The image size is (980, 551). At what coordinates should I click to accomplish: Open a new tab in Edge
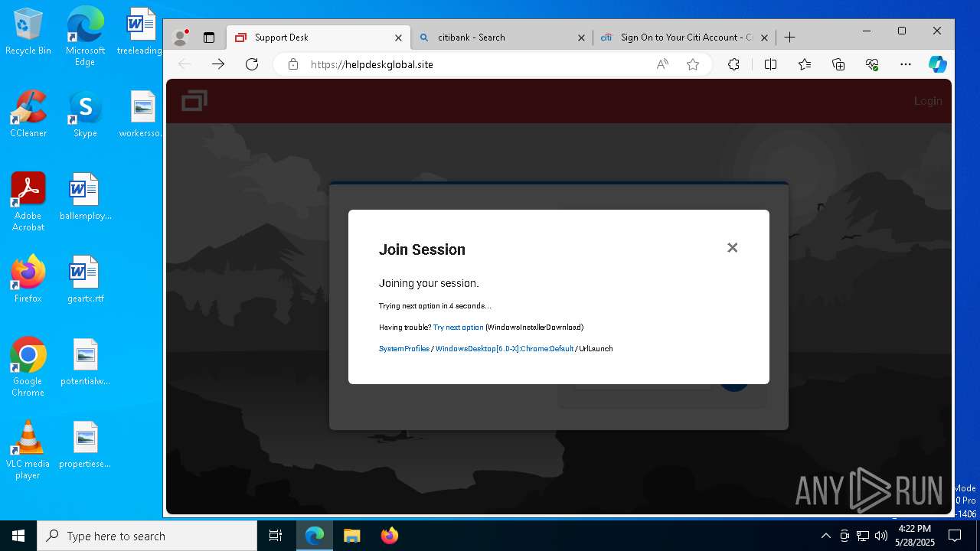click(790, 37)
